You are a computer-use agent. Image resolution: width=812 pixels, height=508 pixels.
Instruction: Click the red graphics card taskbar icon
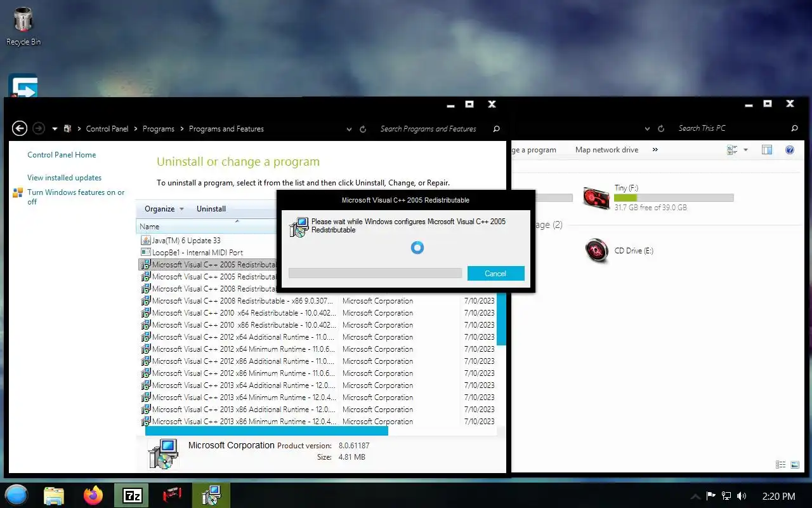point(171,495)
